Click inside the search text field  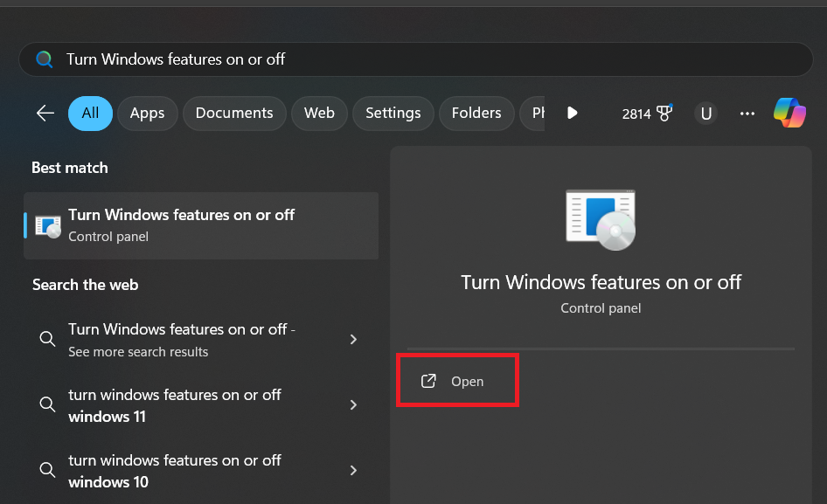coord(420,59)
